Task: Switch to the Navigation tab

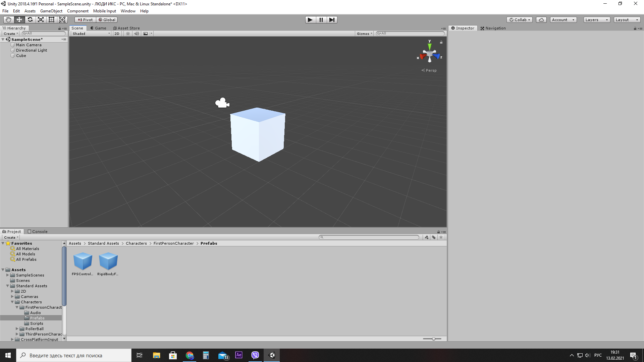Action: coord(493,28)
